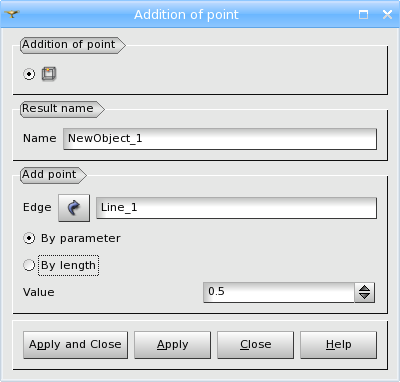The width and height of the screenshot is (400, 382).
Task: Close the dialog with the title bar X
Action: (387, 14)
